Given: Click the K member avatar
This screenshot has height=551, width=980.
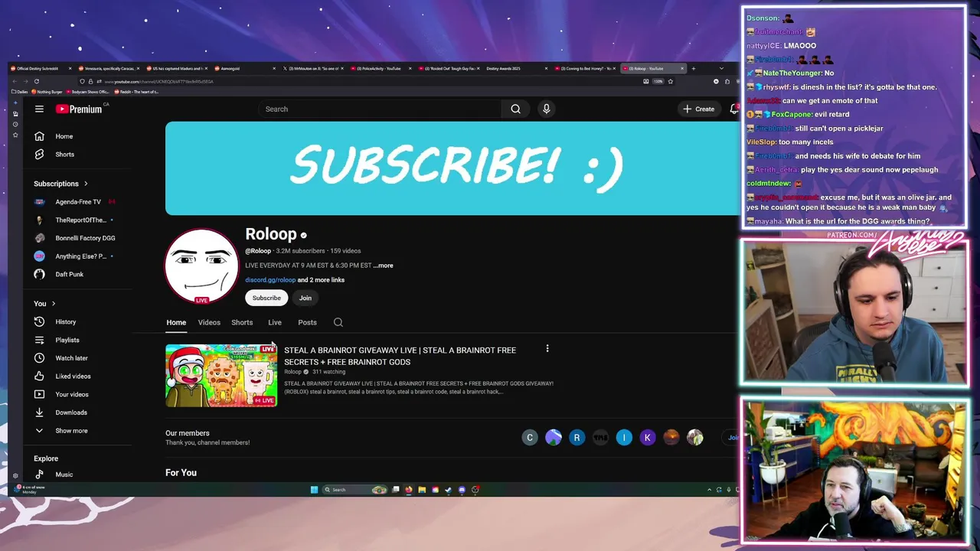Looking at the screenshot, I should click(648, 438).
